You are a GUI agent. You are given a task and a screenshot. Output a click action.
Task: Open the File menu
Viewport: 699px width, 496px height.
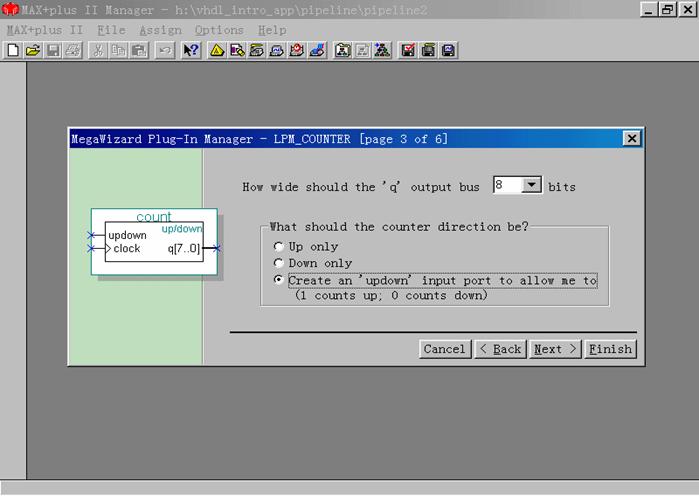(x=111, y=30)
